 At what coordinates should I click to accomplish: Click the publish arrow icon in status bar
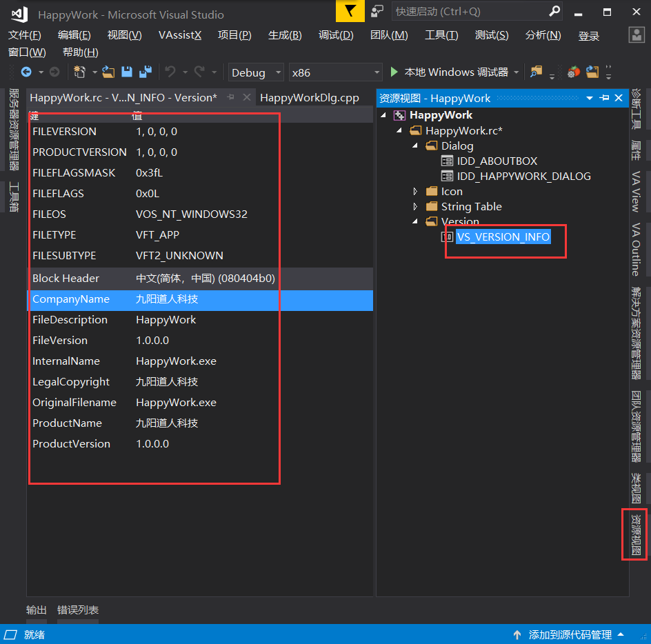pos(517,634)
